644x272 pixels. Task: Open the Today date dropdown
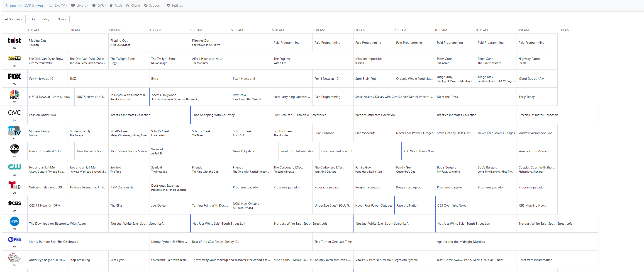[46, 19]
